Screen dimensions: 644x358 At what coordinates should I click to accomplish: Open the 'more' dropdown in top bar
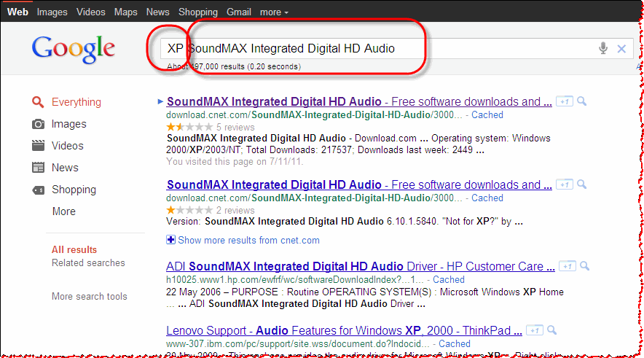(274, 12)
